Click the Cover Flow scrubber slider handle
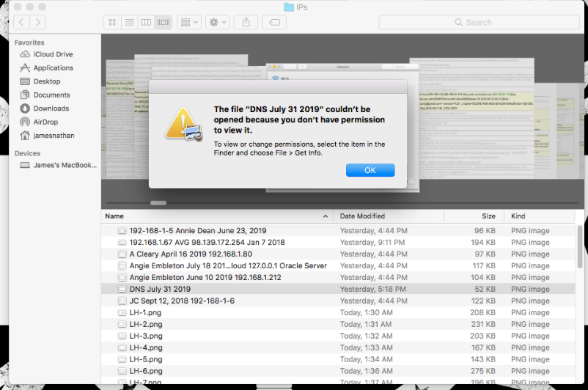The image size is (588, 390). tap(158, 202)
